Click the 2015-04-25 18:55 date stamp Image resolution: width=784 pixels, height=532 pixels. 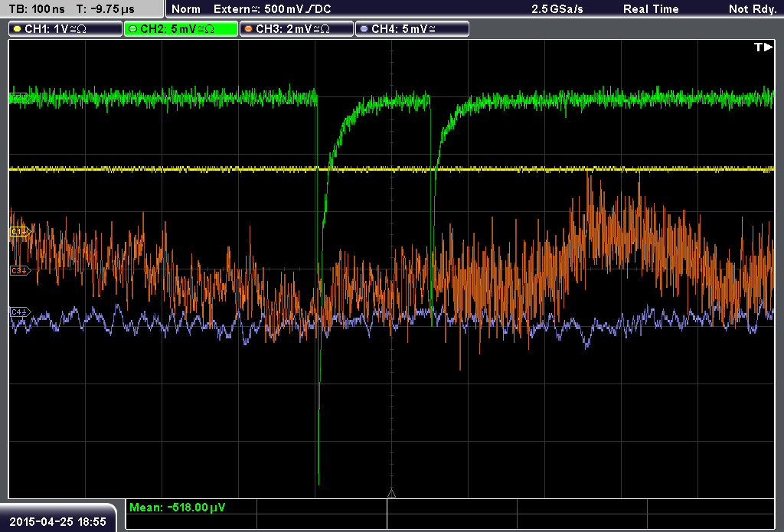click(x=58, y=521)
